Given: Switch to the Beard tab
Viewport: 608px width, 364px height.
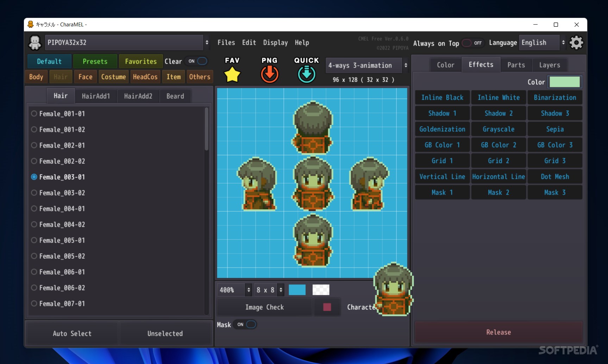Looking at the screenshot, I should tap(175, 96).
